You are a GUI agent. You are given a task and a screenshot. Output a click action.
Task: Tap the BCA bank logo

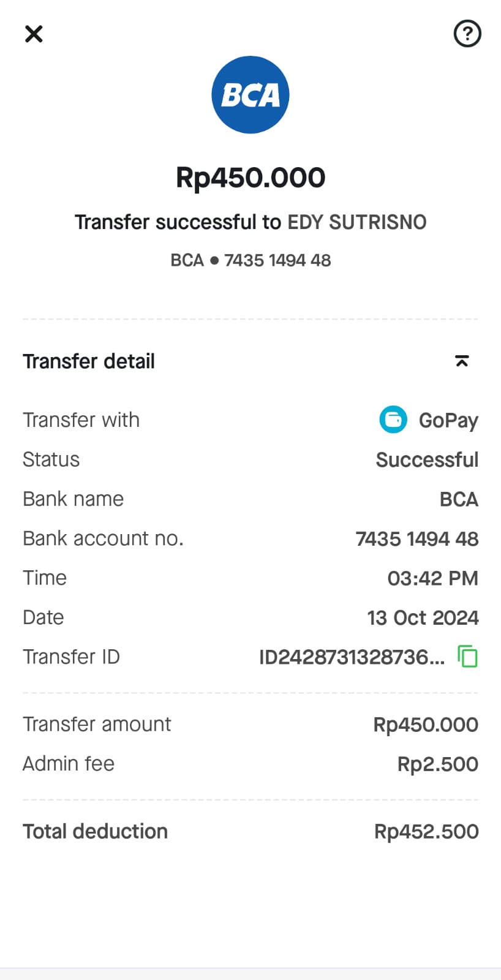(x=250, y=95)
